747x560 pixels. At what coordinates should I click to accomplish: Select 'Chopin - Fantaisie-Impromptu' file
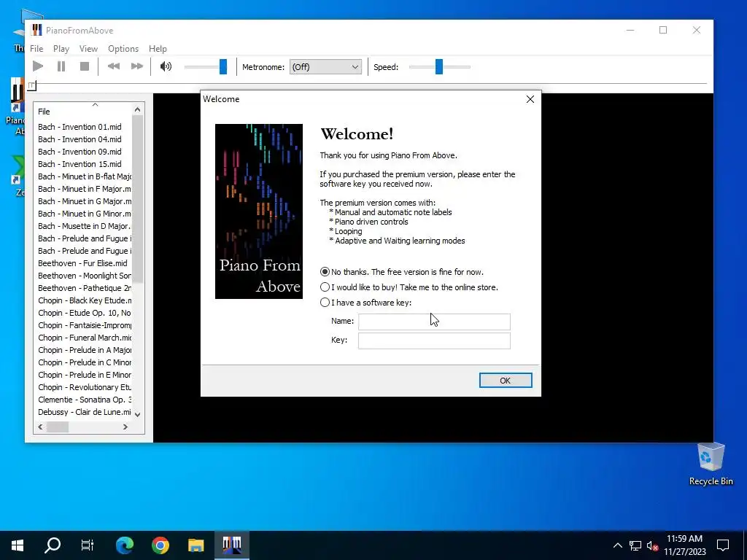click(85, 324)
